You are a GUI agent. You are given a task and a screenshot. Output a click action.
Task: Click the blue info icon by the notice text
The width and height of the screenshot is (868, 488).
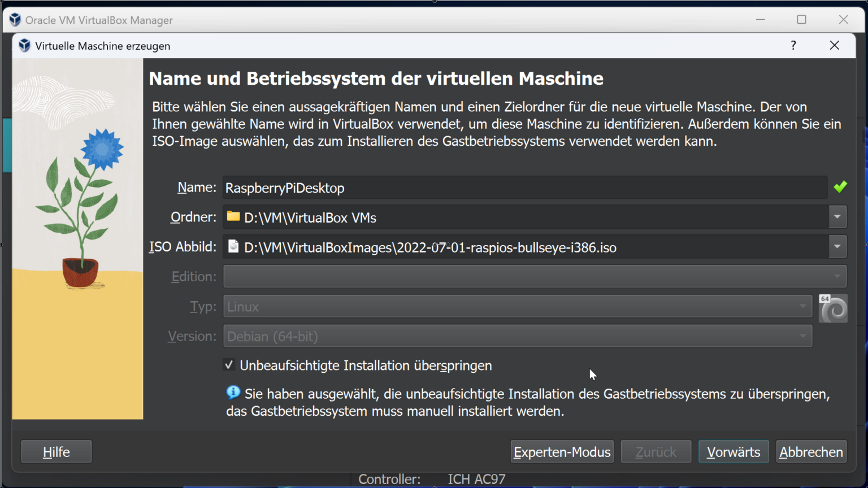[233, 393]
